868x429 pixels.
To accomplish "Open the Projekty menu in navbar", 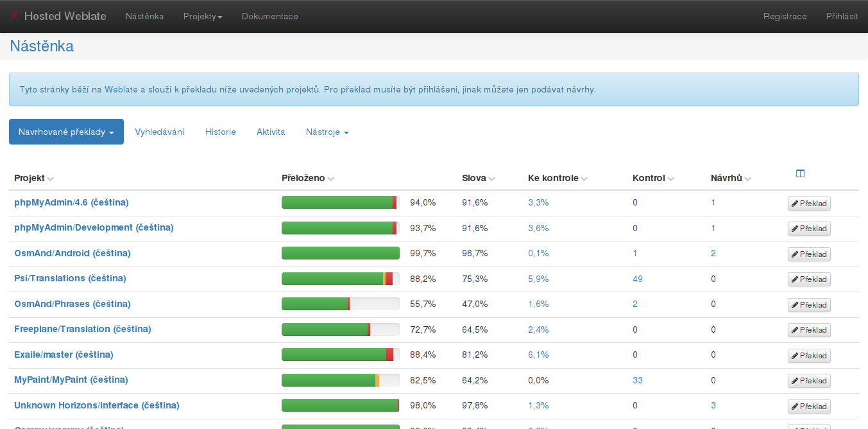I will pos(203,16).
